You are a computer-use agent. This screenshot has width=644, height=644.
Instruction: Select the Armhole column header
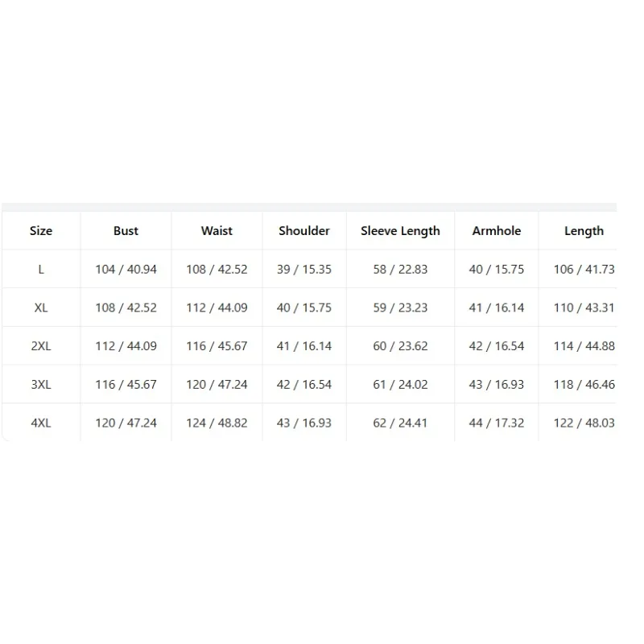(497, 231)
